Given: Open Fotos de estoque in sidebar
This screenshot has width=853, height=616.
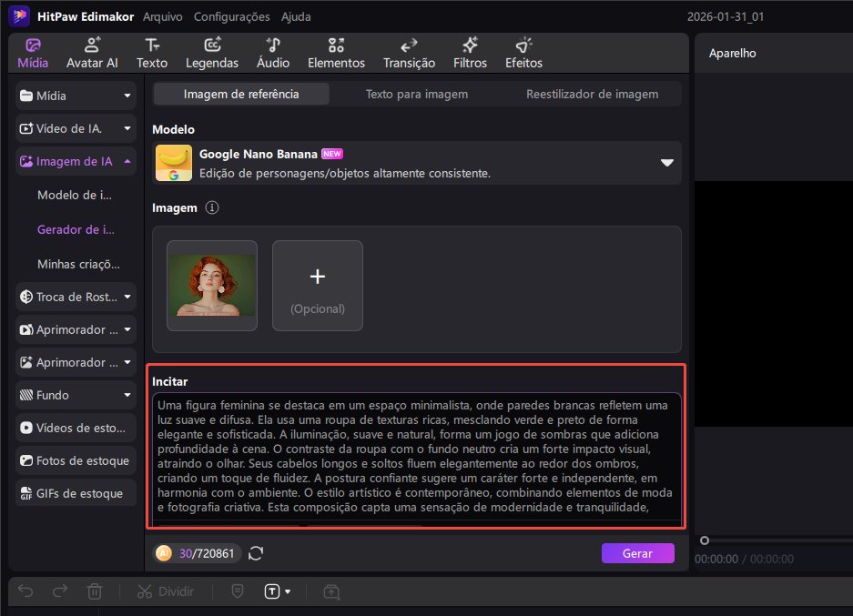Looking at the screenshot, I should pyautogui.click(x=76, y=460).
